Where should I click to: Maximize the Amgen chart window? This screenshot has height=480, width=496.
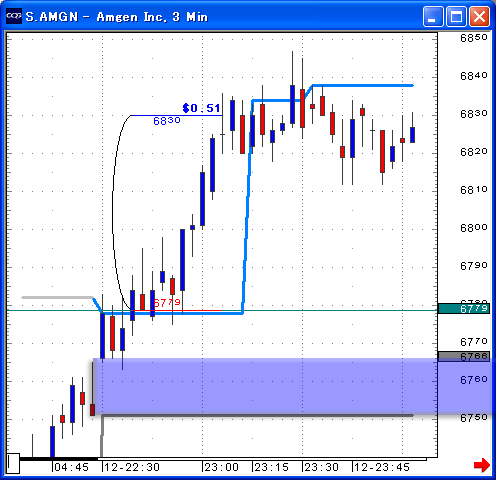point(456,16)
